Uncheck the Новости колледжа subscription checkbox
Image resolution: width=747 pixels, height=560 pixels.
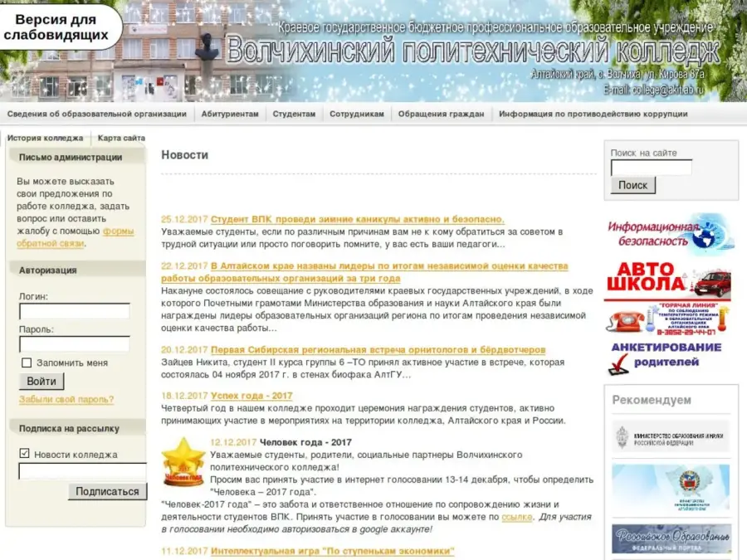click(x=24, y=453)
